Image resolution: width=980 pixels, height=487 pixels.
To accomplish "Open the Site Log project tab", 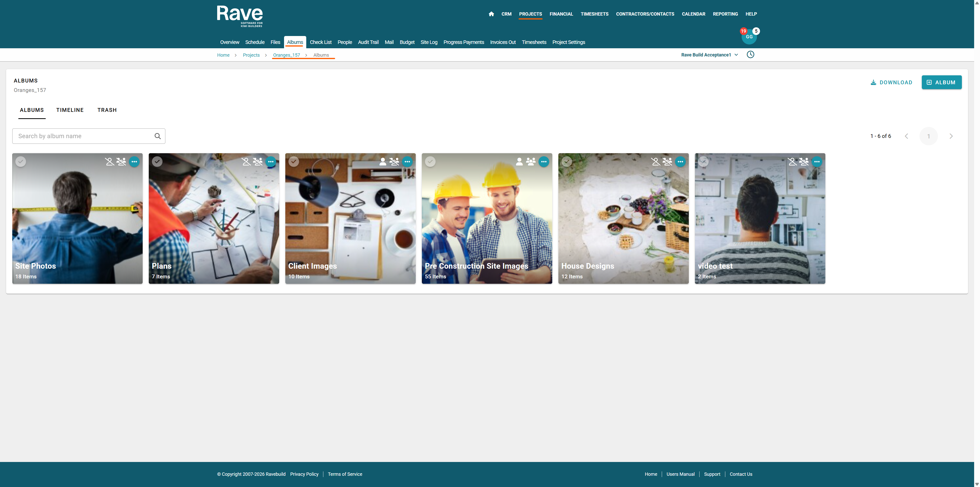I will [x=429, y=42].
